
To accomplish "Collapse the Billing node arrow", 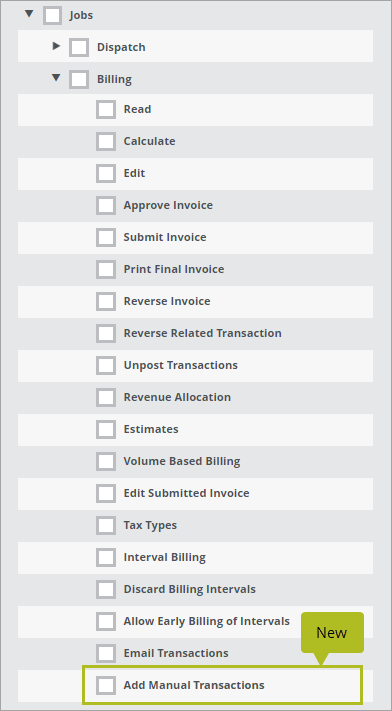I will [x=56, y=78].
